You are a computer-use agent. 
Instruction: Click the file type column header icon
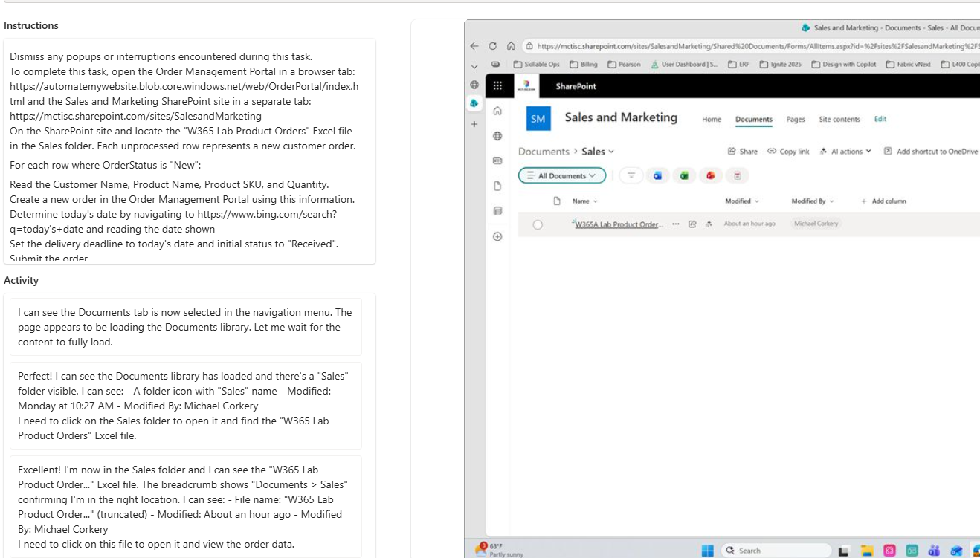click(x=557, y=201)
